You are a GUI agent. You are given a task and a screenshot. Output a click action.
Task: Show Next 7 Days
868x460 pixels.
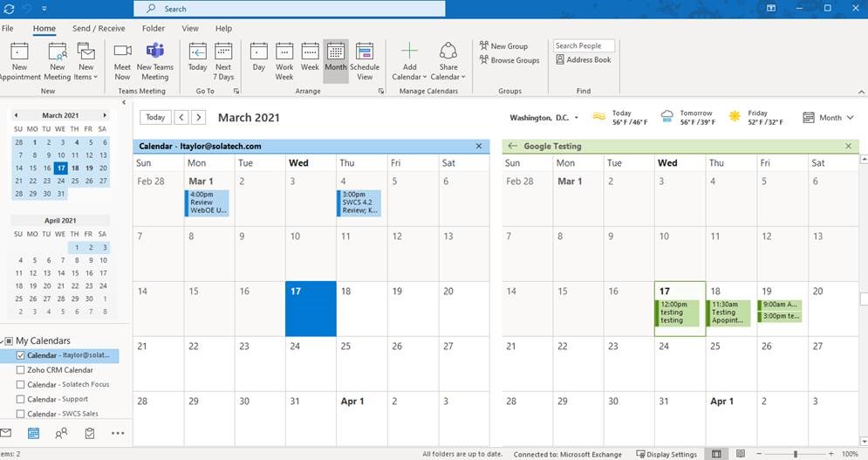(x=223, y=61)
